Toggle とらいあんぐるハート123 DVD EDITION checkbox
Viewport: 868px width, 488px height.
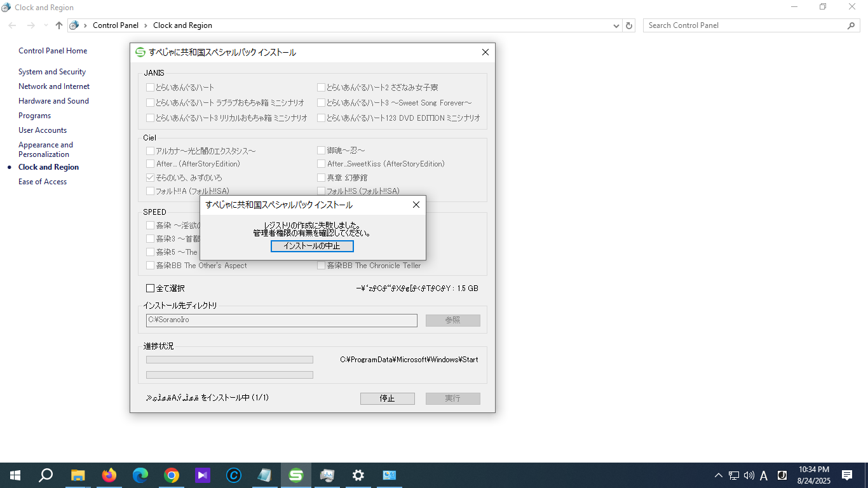click(322, 118)
